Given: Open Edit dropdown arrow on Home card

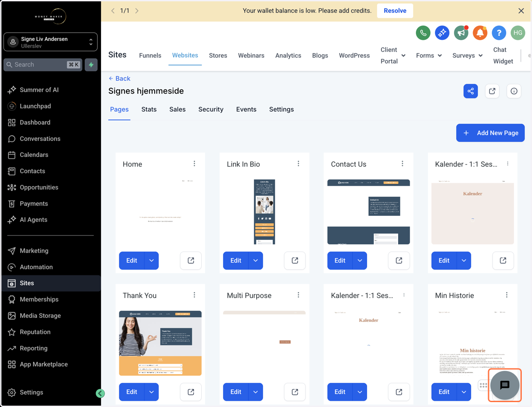Looking at the screenshot, I should (x=152, y=261).
